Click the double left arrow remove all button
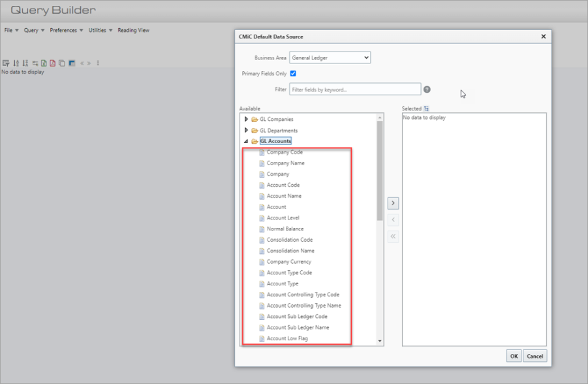 coord(393,236)
